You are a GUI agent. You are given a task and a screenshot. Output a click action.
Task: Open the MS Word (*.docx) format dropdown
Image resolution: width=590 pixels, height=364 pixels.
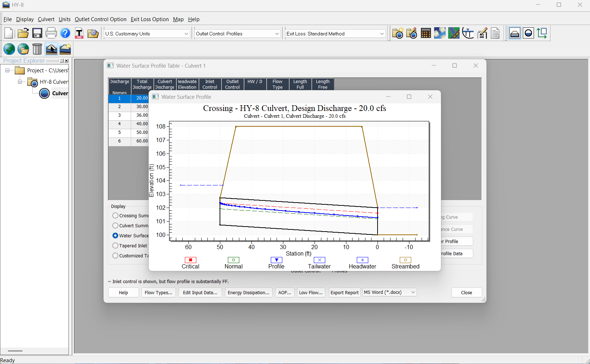390,292
